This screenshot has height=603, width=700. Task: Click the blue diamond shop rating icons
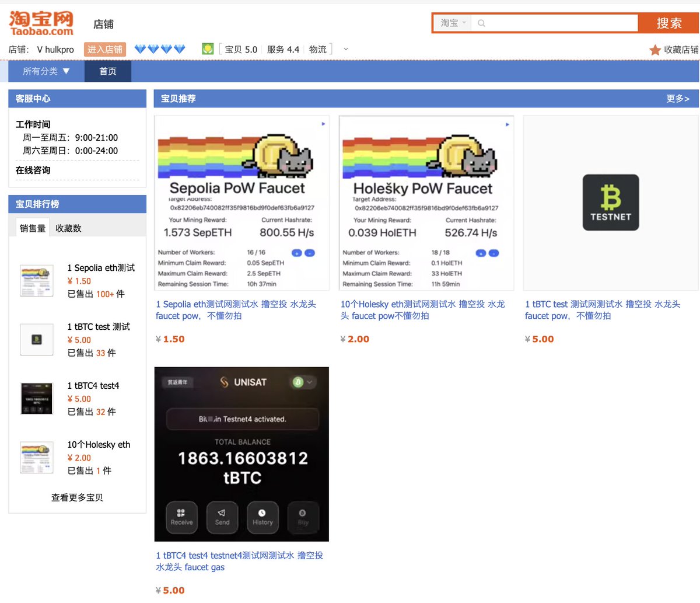point(160,49)
